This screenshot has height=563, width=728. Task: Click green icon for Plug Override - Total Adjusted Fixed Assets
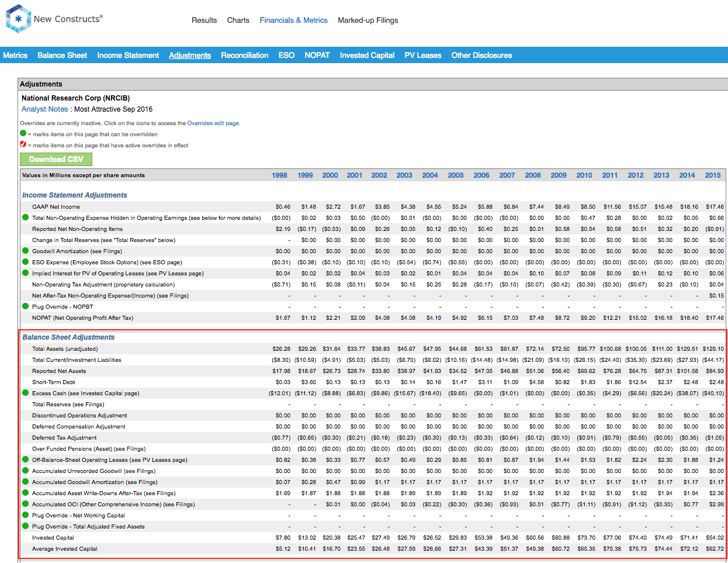tap(25, 526)
